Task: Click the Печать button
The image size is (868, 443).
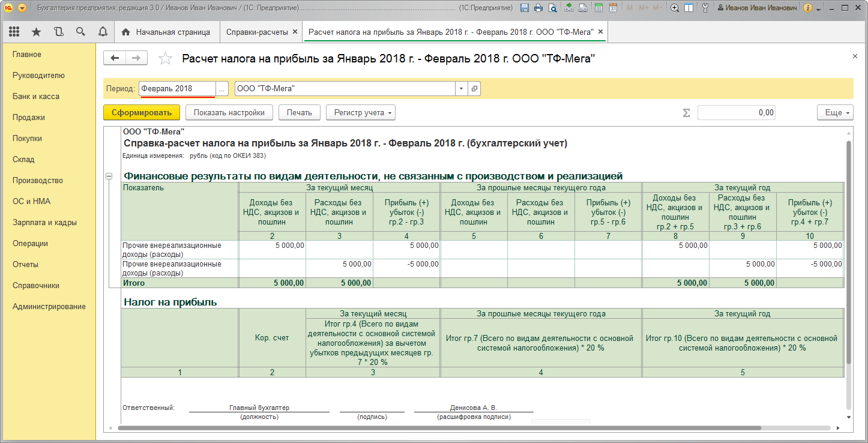Action: (x=300, y=113)
